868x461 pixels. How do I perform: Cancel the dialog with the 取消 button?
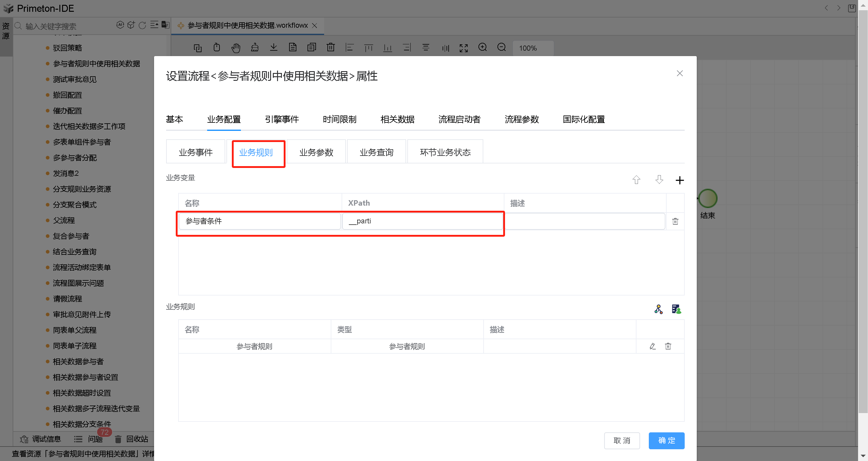click(x=622, y=440)
